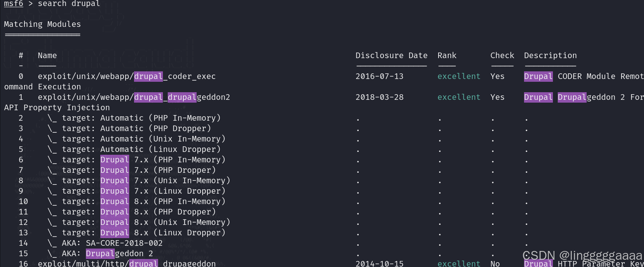Select target Drupal 7.x (Linux Dropper)

click(136, 191)
